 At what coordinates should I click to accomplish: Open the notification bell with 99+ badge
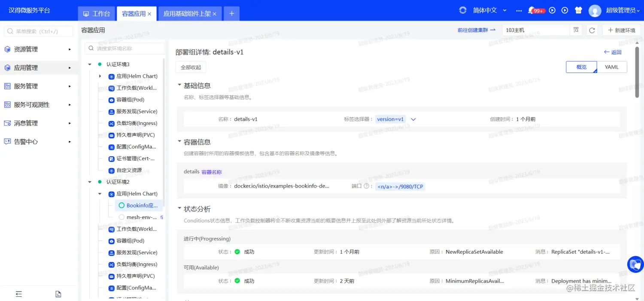pos(532,10)
